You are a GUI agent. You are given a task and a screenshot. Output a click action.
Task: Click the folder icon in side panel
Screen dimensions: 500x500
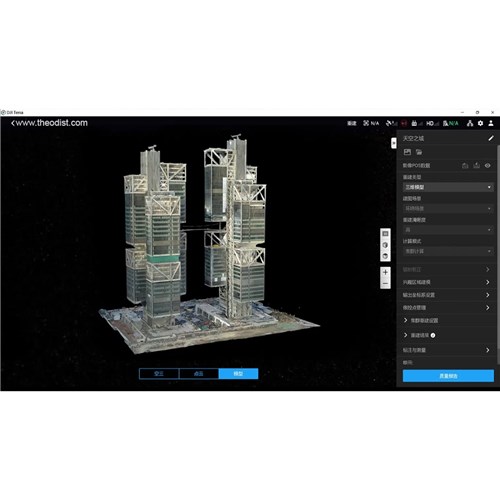(x=419, y=152)
